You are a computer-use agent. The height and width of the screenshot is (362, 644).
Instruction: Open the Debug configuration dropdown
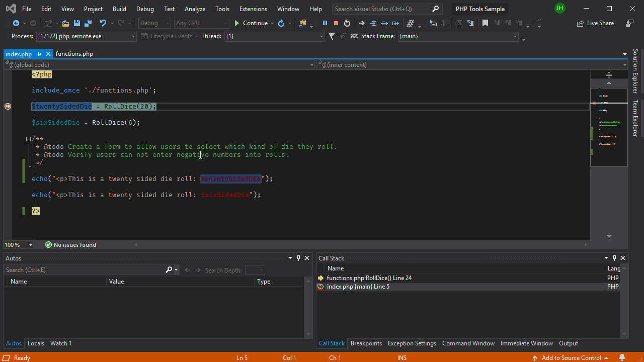tap(154, 23)
